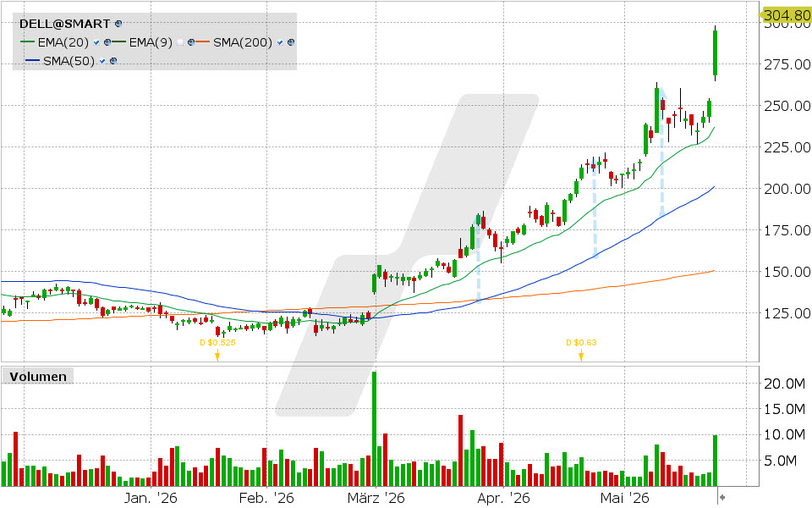Open the settings icon next to EMA(9)
Image resolution: width=812 pixels, height=508 pixels.
tap(191, 42)
